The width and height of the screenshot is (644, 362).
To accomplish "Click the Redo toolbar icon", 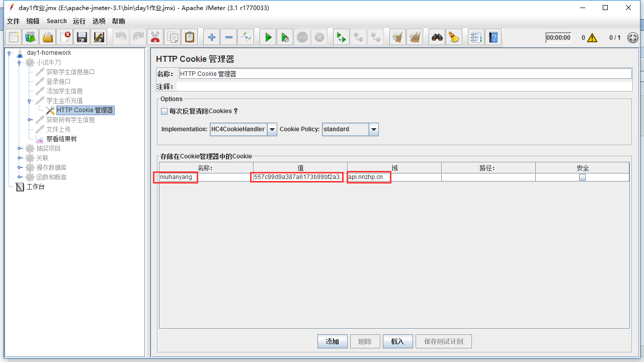I will click(138, 37).
